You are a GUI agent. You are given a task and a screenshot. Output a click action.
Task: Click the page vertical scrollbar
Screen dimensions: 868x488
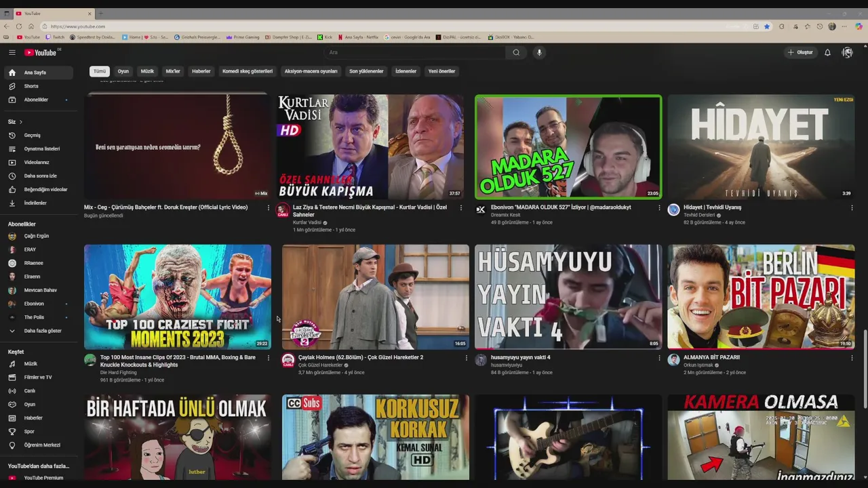(x=865, y=368)
